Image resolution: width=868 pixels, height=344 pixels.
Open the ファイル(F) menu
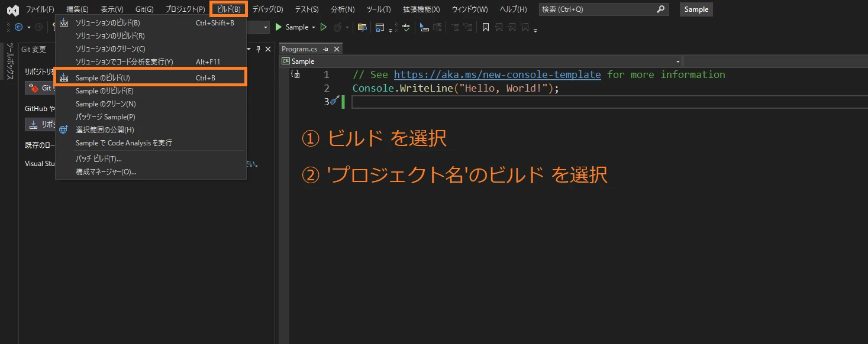[x=40, y=9]
